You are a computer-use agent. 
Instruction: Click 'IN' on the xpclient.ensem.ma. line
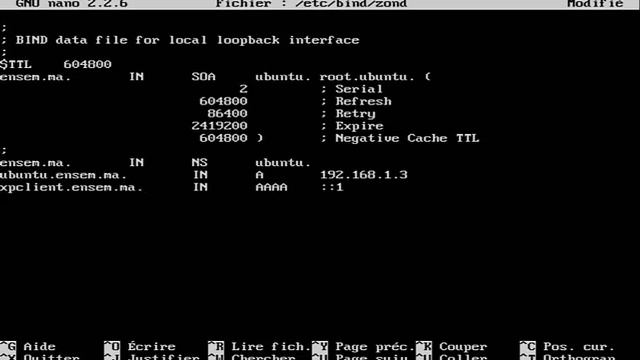click(200, 187)
